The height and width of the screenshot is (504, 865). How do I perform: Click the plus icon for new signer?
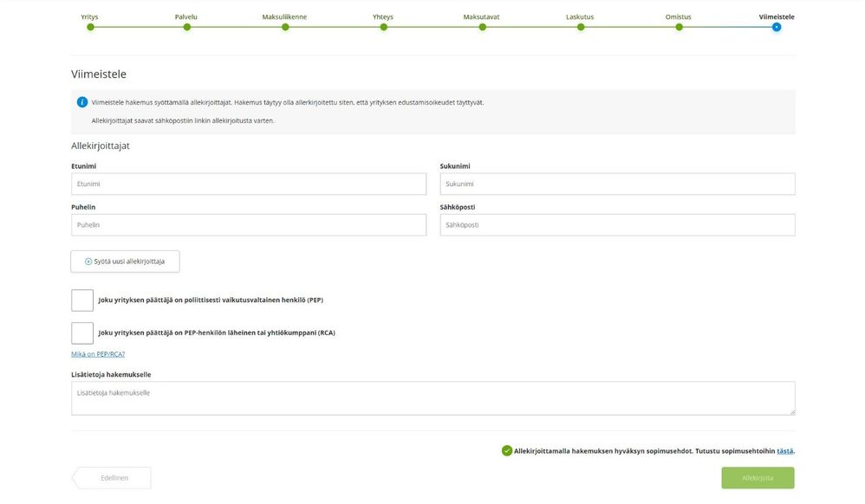point(88,262)
